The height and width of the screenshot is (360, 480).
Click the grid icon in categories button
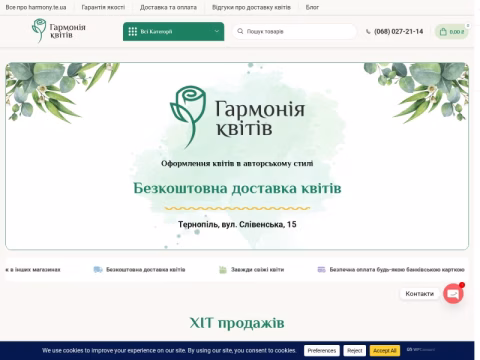[133, 32]
